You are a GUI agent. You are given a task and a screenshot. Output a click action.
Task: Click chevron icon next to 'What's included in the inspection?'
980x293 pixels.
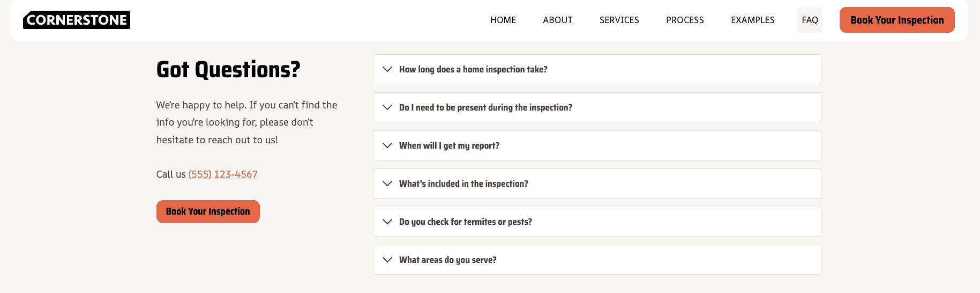[387, 184]
